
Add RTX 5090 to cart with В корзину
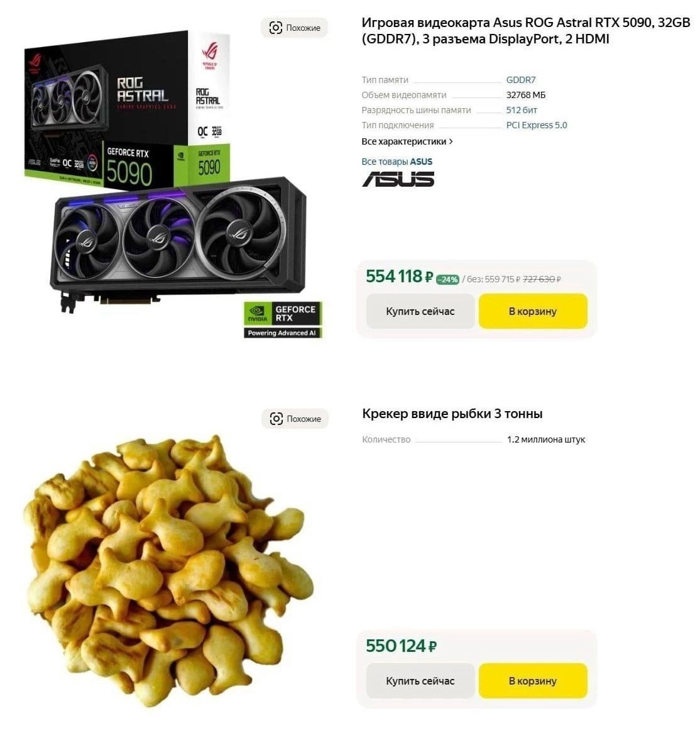[533, 311]
